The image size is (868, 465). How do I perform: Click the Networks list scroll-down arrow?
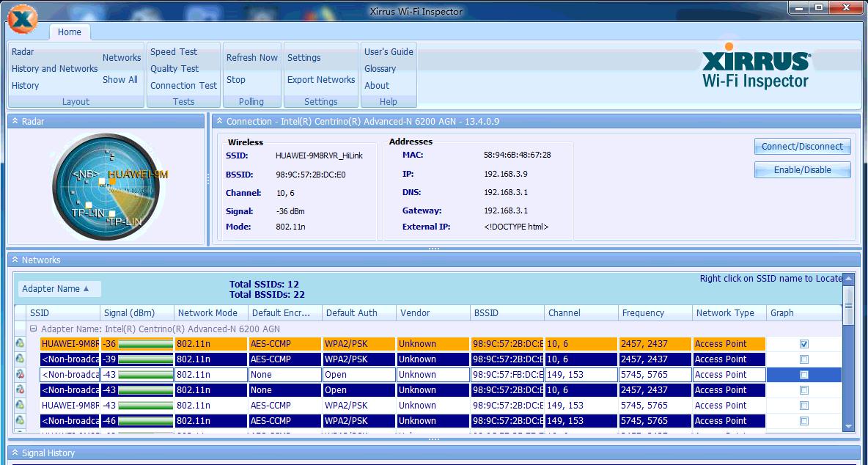point(849,426)
